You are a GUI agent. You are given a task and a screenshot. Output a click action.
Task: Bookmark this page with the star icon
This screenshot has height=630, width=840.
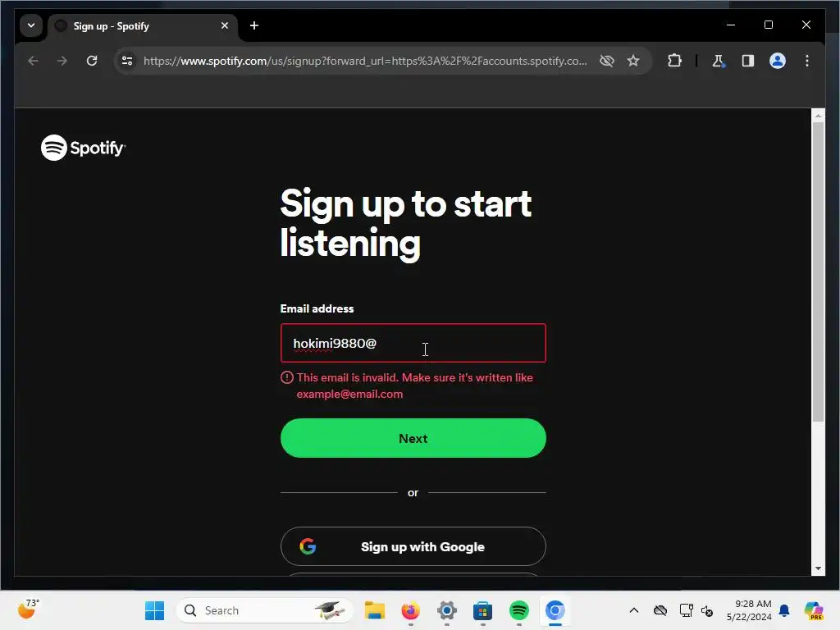coord(633,61)
